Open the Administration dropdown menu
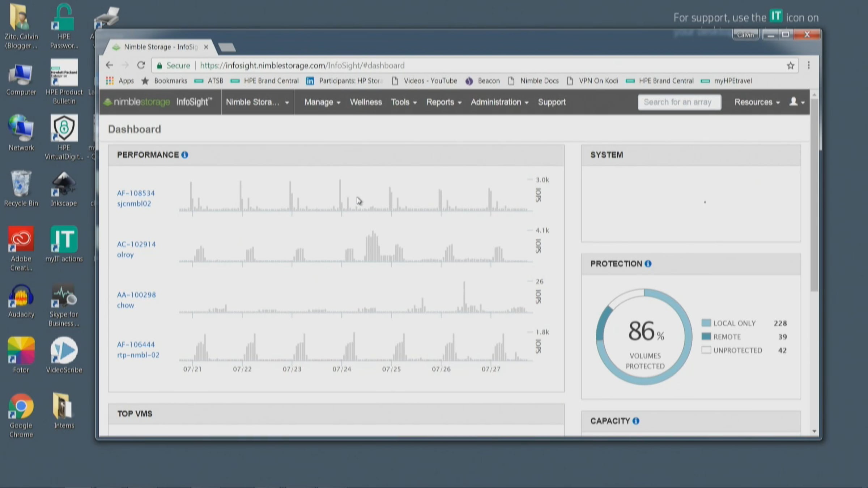This screenshot has width=868, height=488. [x=499, y=102]
